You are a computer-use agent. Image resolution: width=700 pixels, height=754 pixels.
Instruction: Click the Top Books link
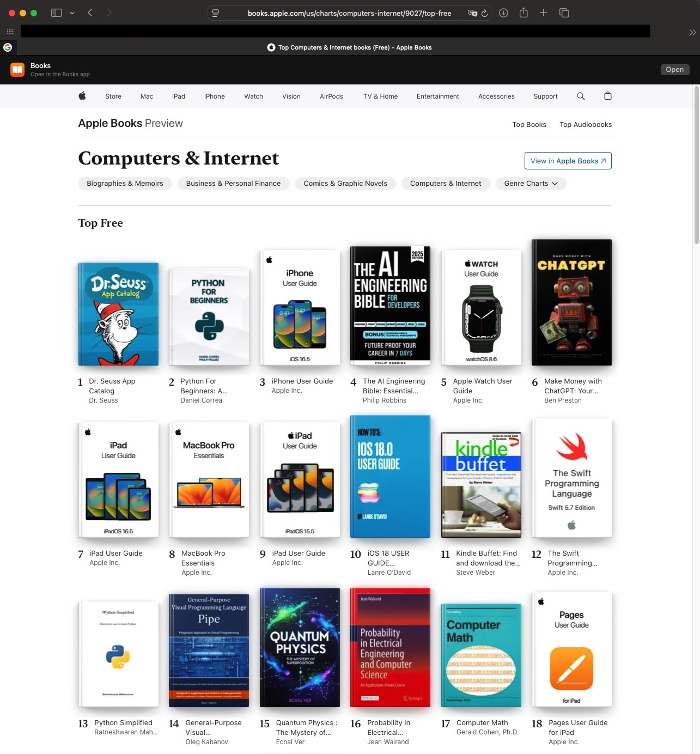pos(529,125)
